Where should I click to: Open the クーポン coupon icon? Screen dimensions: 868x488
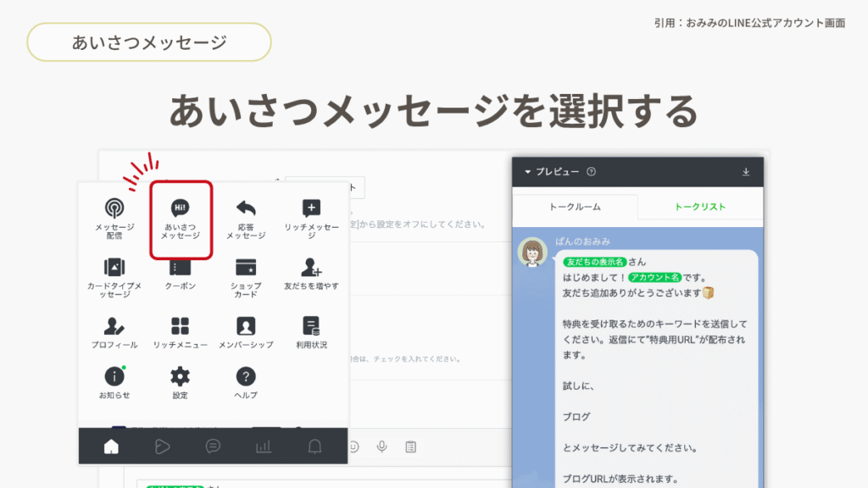[181, 274]
